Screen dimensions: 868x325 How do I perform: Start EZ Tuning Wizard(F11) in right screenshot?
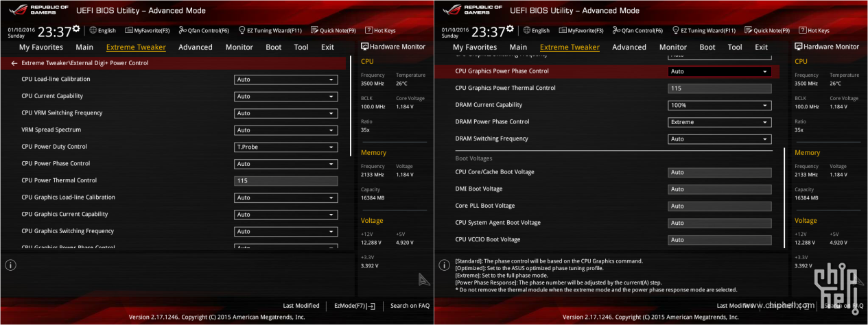coord(703,30)
